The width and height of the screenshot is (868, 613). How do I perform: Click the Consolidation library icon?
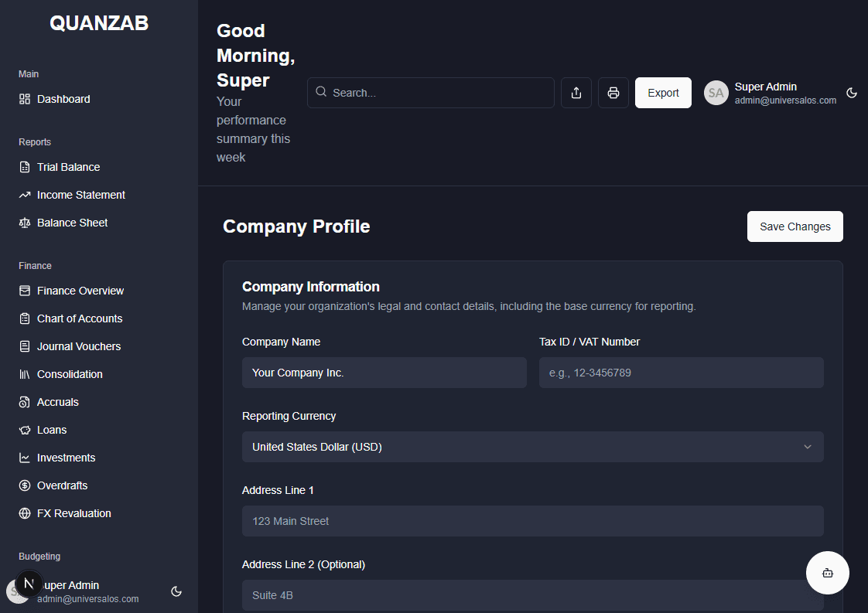point(24,375)
